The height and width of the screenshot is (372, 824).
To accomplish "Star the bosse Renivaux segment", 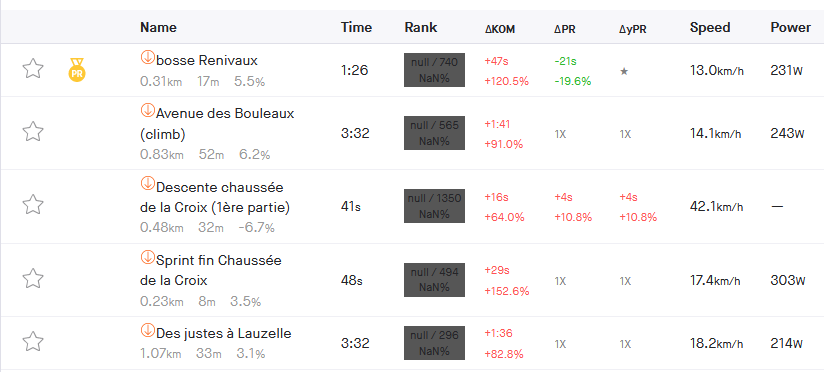I will pos(33,69).
